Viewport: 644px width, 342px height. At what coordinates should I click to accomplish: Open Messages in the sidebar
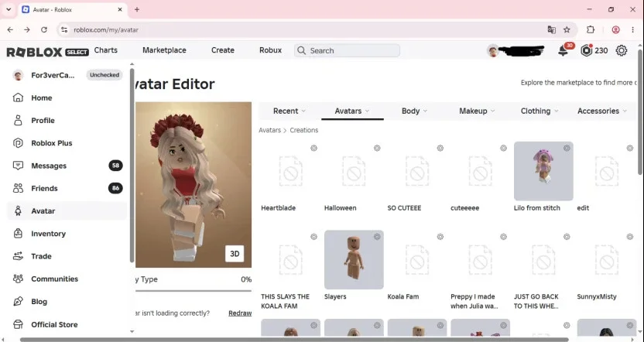tap(67, 166)
